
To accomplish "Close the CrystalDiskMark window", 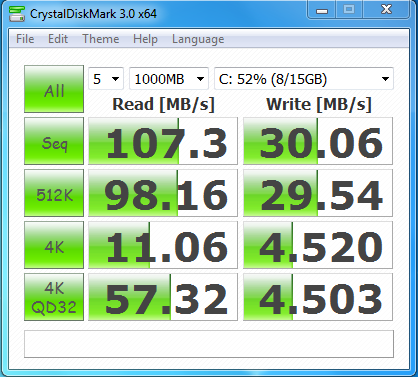I will click(x=386, y=10).
